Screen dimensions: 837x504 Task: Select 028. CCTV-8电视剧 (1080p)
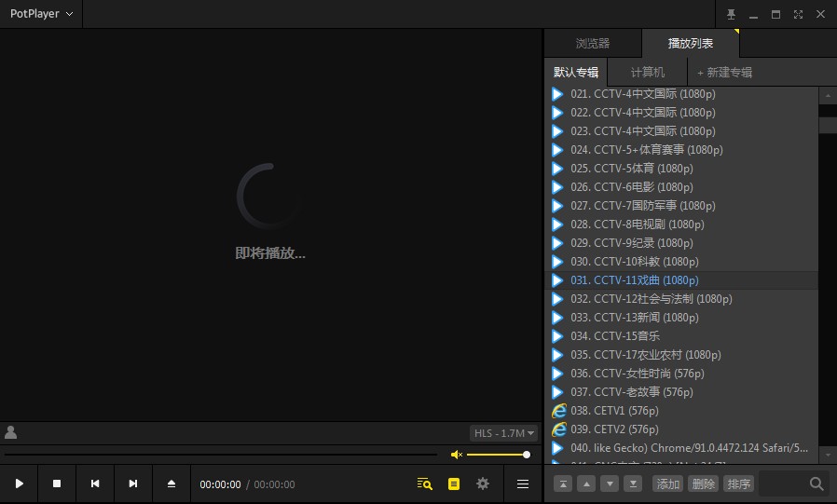[681, 225]
